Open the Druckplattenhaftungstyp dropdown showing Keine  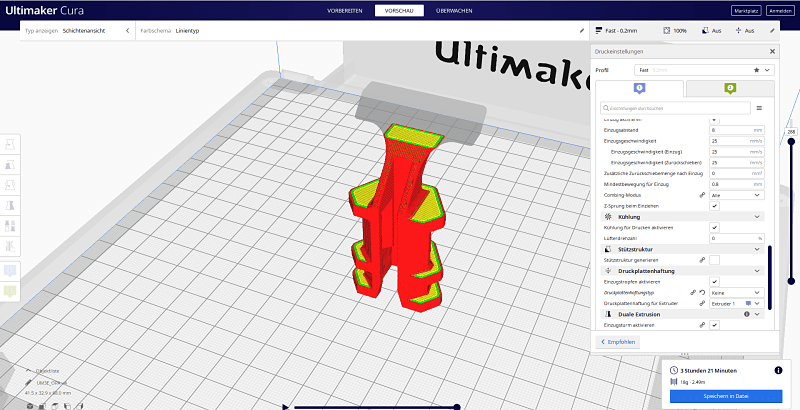(737, 293)
